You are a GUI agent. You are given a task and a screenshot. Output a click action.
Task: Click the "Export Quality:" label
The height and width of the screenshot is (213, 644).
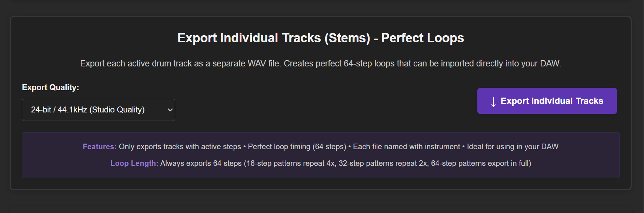click(50, 88)
